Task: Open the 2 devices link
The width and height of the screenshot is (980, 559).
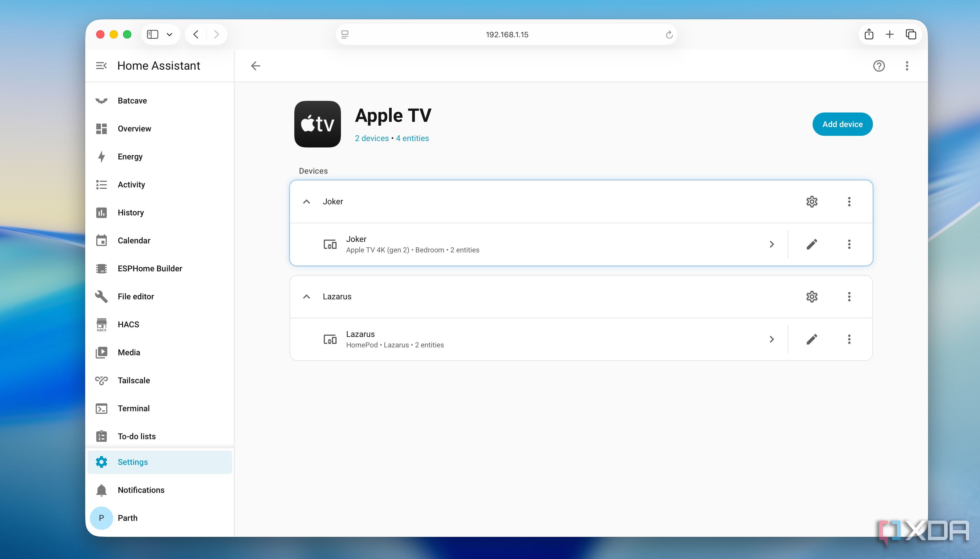Action: (372, 138)
